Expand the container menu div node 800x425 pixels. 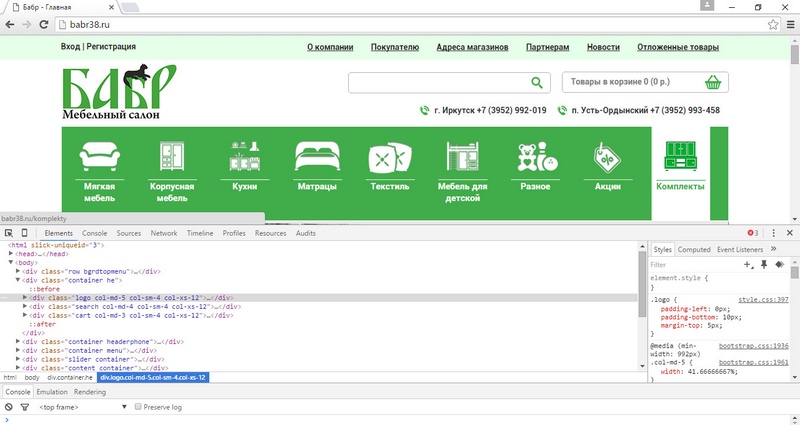18,351
